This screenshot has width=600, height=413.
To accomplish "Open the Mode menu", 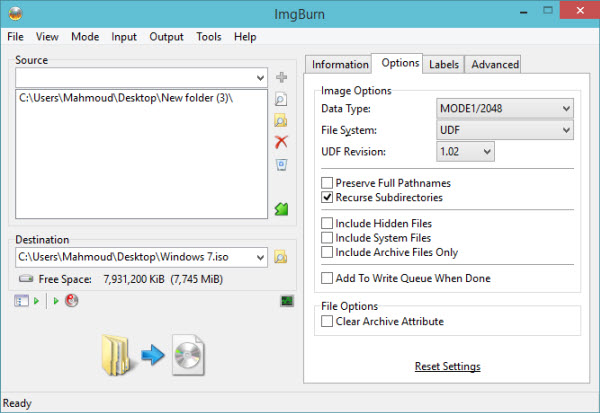I will (x=85, y=37).
